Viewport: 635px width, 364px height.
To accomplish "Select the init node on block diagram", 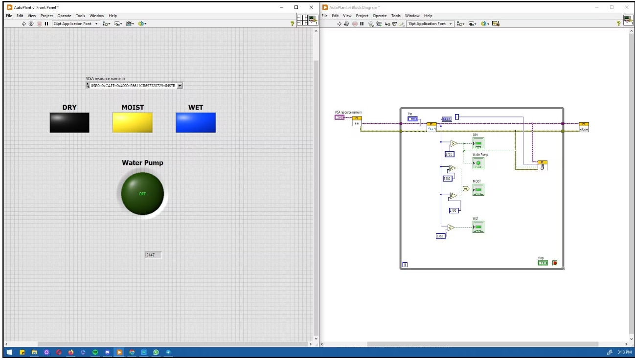I will click(x=357, y=121).
